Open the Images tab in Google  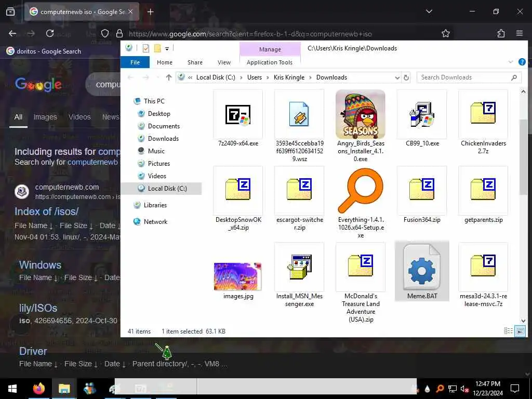point(45,117)
